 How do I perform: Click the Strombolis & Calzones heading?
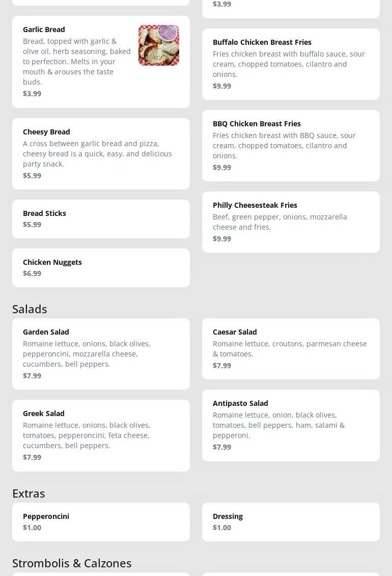(72, 563)
